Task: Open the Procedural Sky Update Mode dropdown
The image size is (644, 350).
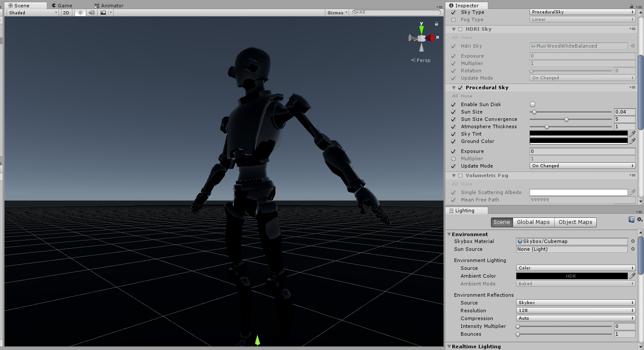Action: 582,165
